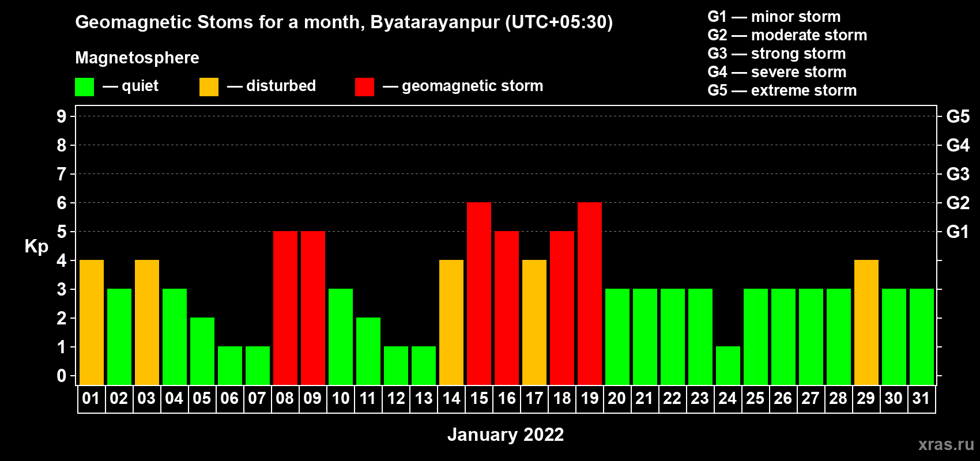980x461 pixels.
Task: Click the green bar for day 11
Action: click(368, 352)
